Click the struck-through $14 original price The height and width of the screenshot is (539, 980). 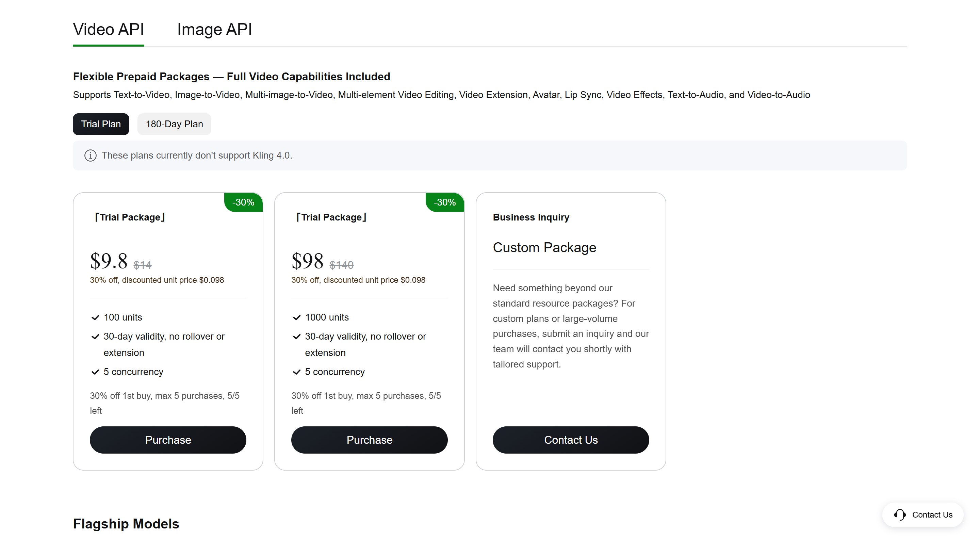point(143,265)
